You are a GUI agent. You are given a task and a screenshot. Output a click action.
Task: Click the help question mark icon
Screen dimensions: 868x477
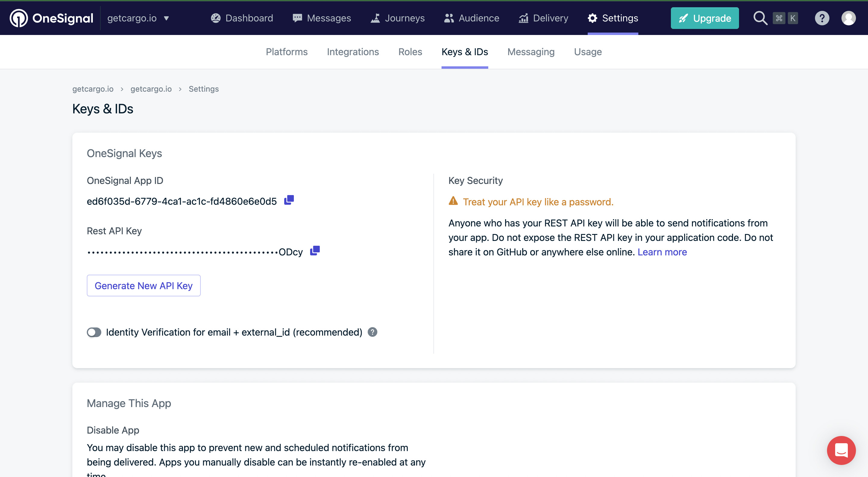click(x=822, y=18)
